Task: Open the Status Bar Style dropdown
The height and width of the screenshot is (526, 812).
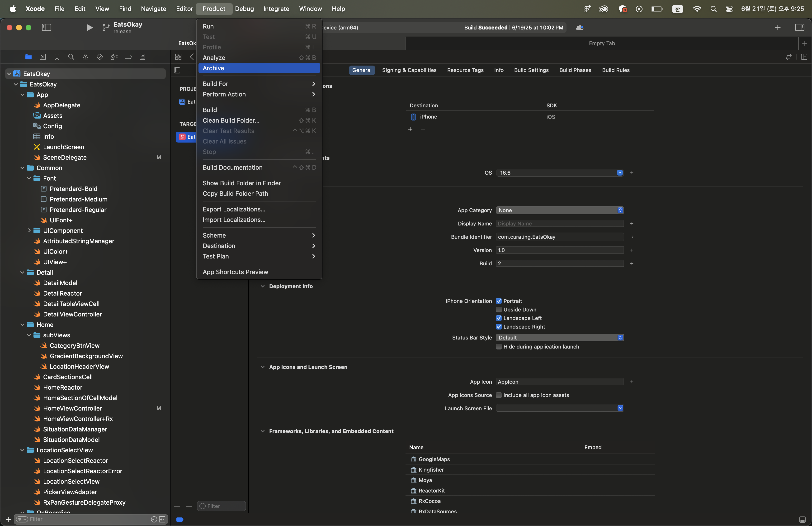Action: 560,337
